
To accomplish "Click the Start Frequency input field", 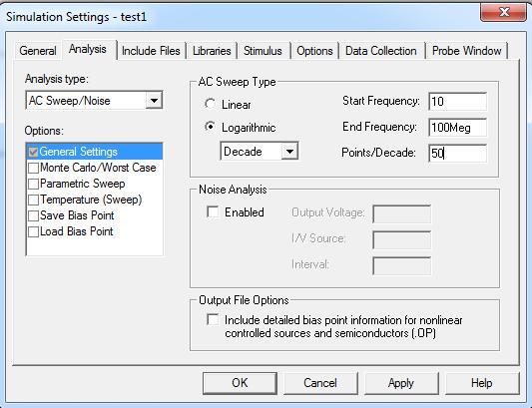I will click(457, 101).
